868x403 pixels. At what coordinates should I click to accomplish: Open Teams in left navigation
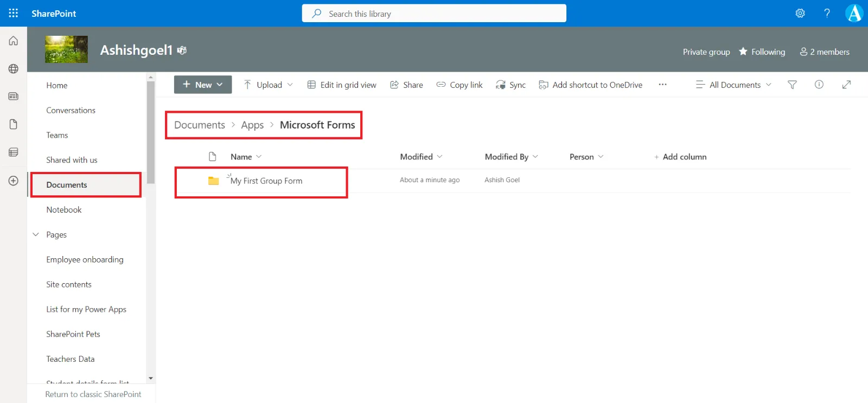(57, 135)
